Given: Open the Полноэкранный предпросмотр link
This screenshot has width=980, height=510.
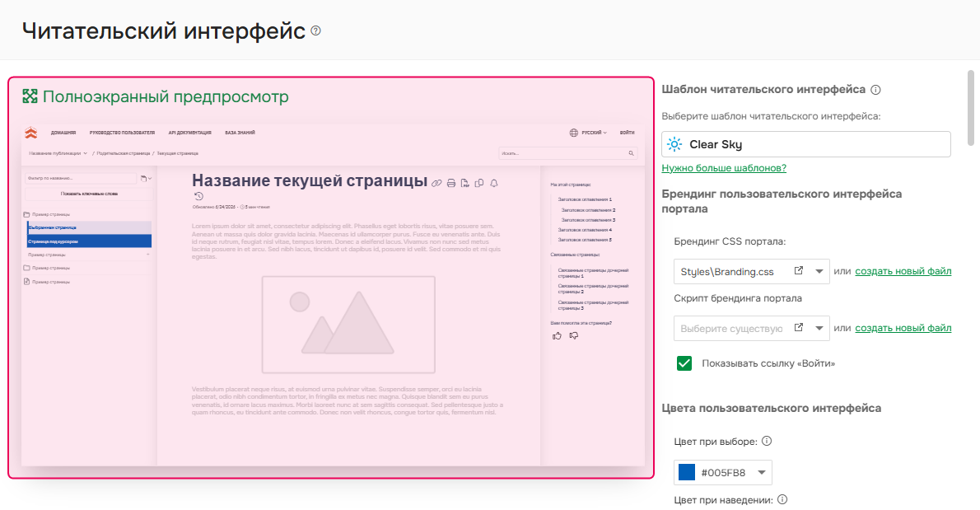Looking at the screenshot, I should coord(166,96).
